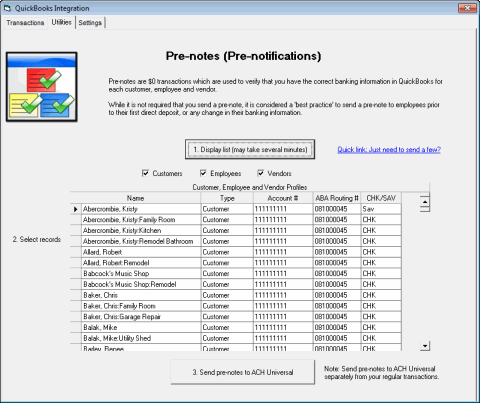Click the QuickBooks Integration title icon
Viewport: 480px width, 403px height.
tap(7, 8)
